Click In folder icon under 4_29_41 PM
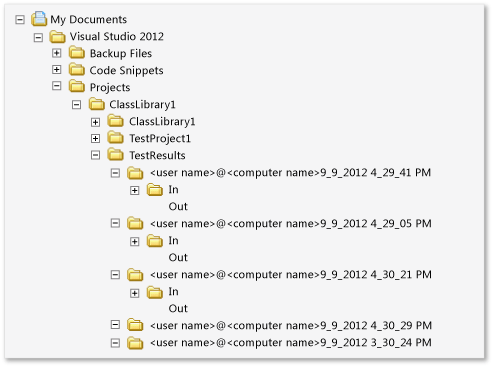 click(155, 190)
